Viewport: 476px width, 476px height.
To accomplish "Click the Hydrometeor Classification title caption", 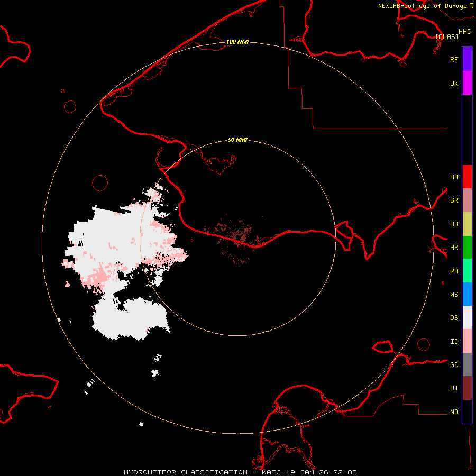I will point(240,472).
